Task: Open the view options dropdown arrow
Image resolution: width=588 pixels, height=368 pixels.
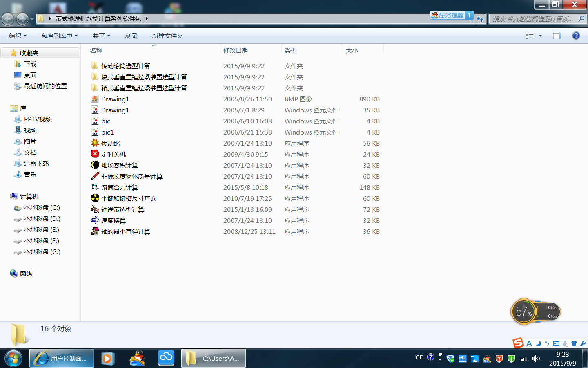Action: click(540, 36)
